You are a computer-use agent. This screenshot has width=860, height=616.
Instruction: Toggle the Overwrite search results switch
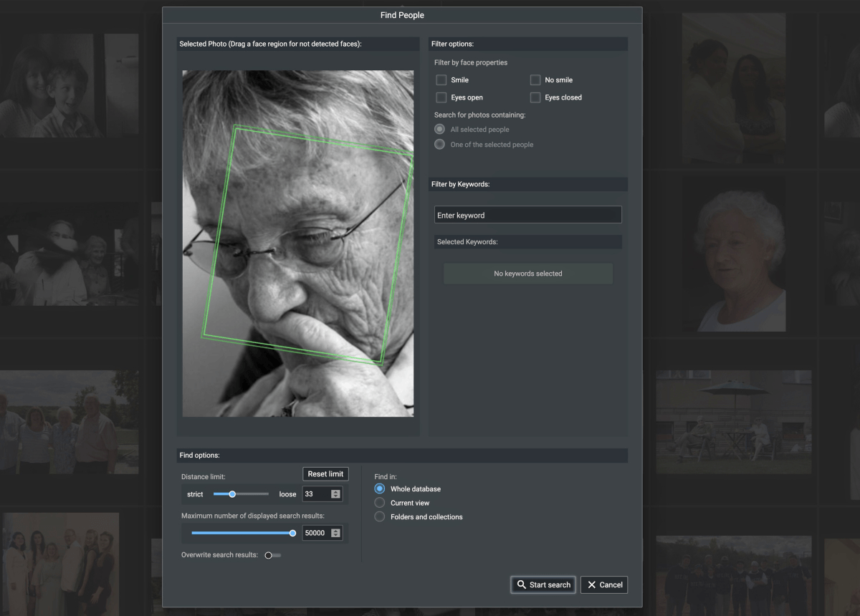[272, 554]
